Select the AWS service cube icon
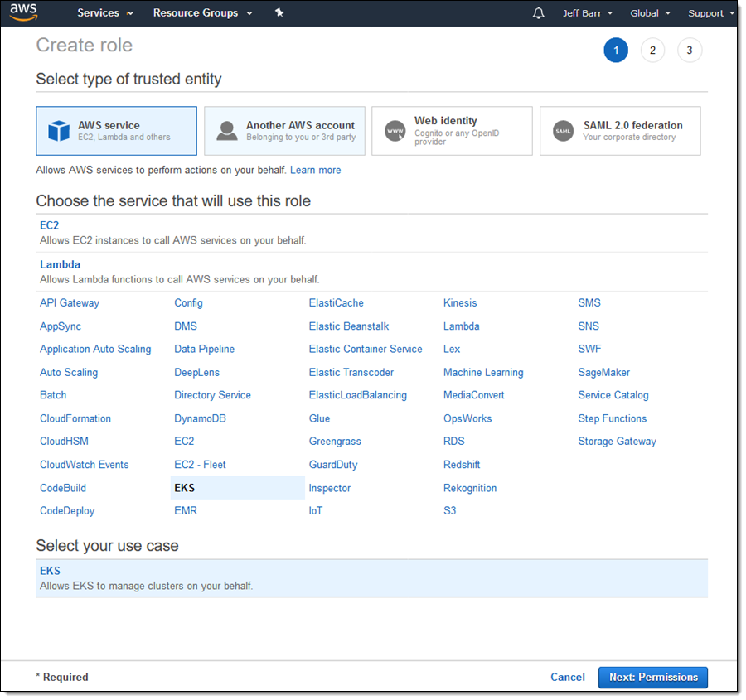The height and width of the screenshot is (700, 746). [x=59, y=131]
